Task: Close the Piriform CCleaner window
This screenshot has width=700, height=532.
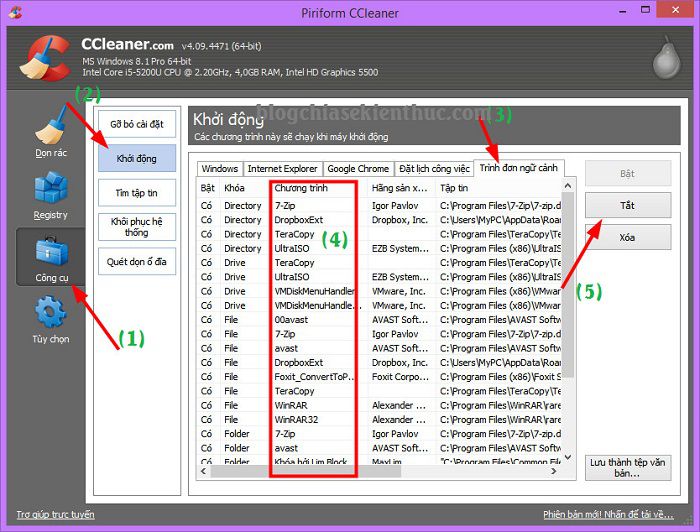Action: [x=675, y=10]
